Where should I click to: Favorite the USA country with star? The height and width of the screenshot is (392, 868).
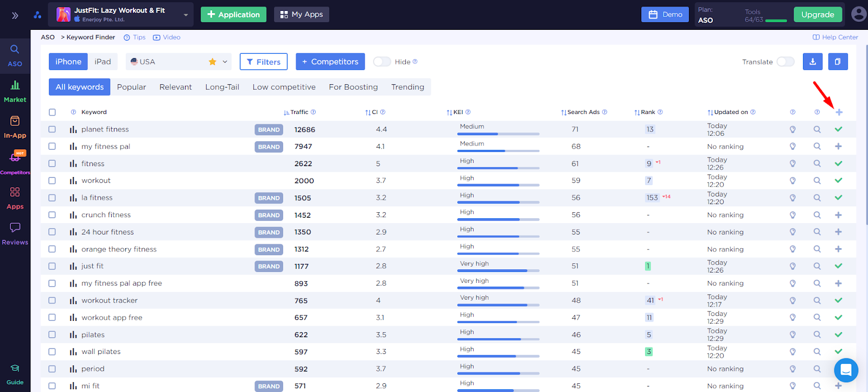point(212,61)
